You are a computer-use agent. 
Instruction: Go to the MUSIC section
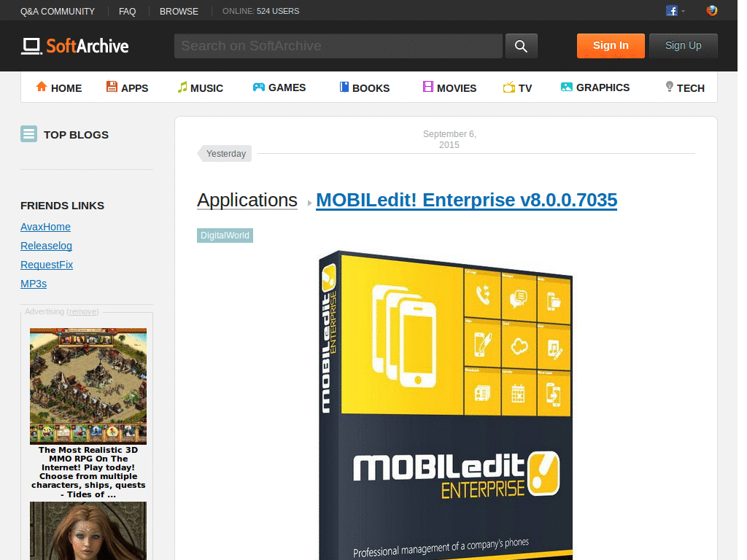[206, 88]
